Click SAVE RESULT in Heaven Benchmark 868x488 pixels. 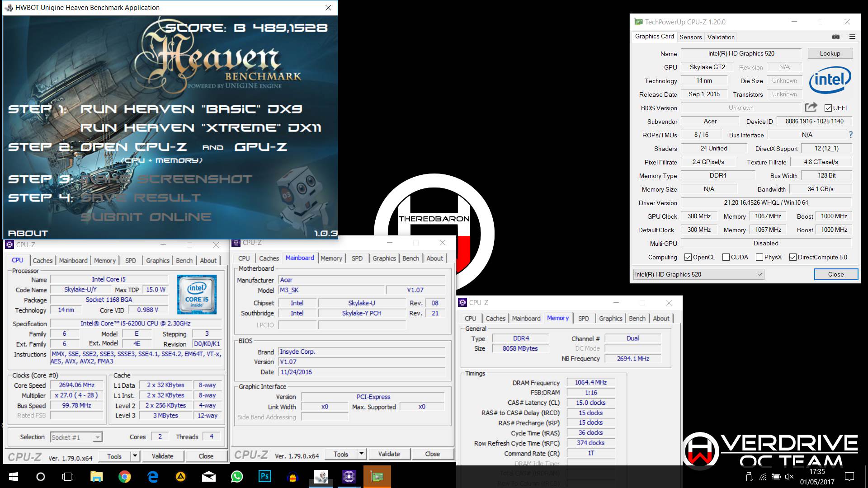pos(141,198)
